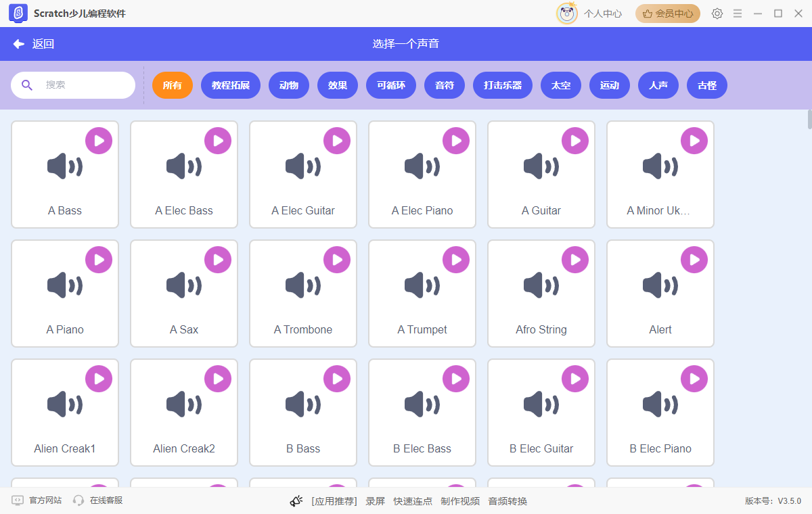This screenshot has height=514, width=812.
Task: Open the 会员中心 button
Action: (668, 14)
